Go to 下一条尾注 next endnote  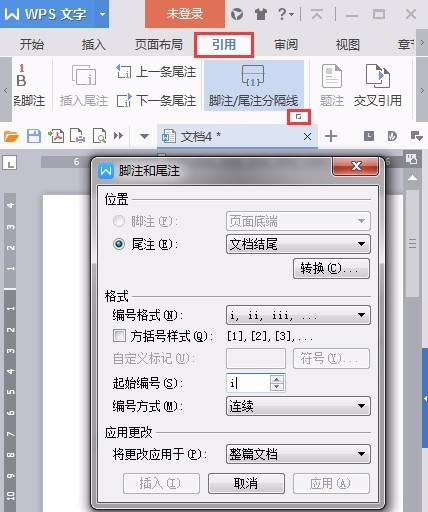[156, 100]
